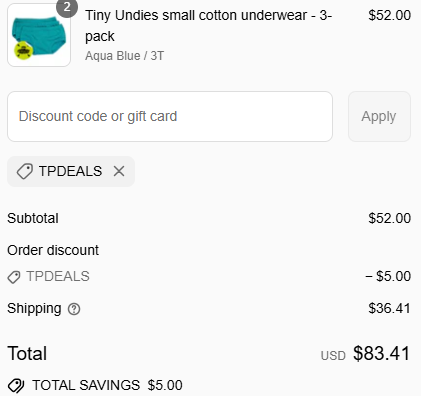Click the −$5.00 discount amount
The image size is (421, 396).
coord(388,276)
